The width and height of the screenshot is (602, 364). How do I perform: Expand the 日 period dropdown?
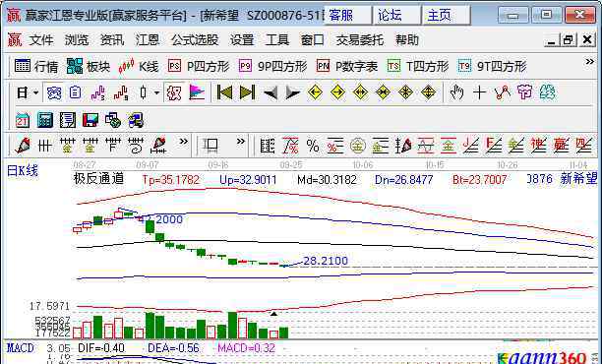click(35, 92)
